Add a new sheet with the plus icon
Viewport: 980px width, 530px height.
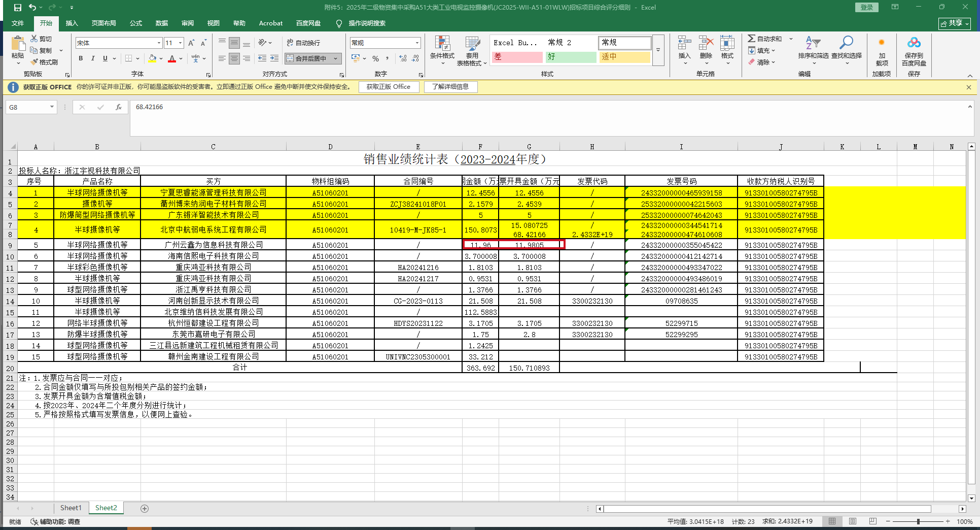point(145,508)
